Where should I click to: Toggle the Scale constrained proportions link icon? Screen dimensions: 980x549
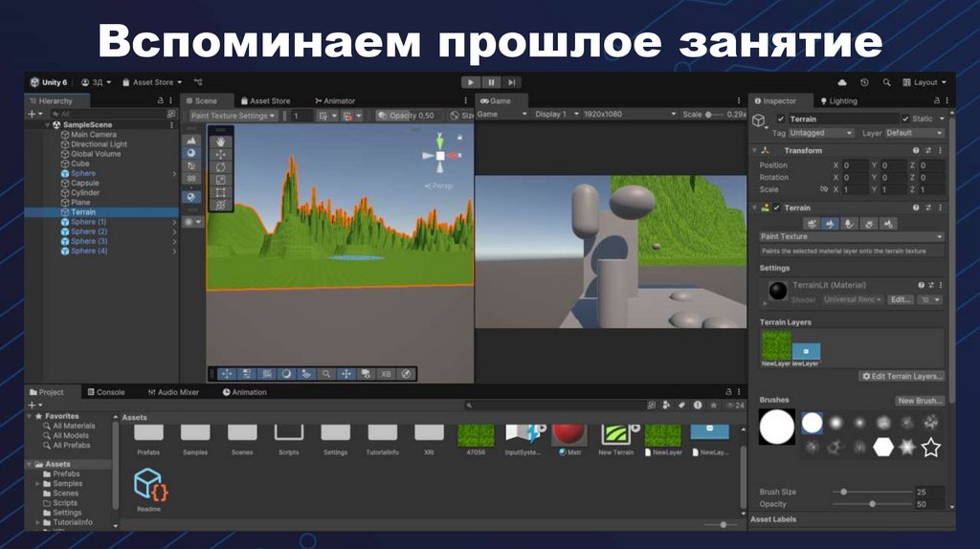coord(824,189)
